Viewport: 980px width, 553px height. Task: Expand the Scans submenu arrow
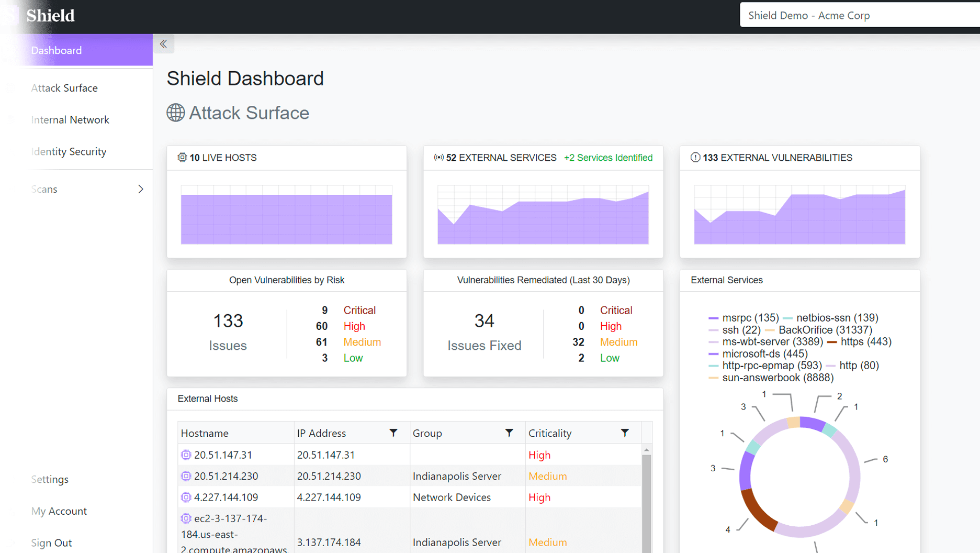(140, 189)
